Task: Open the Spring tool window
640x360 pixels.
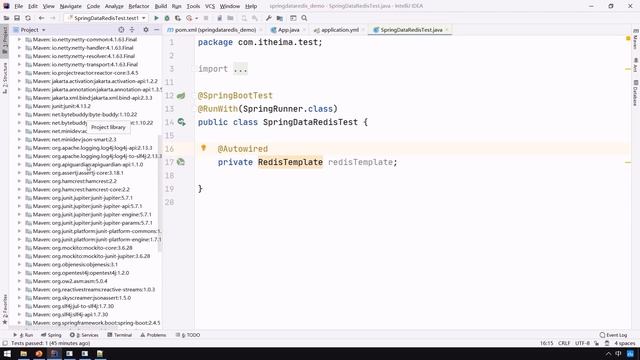Action: (51, 335)
